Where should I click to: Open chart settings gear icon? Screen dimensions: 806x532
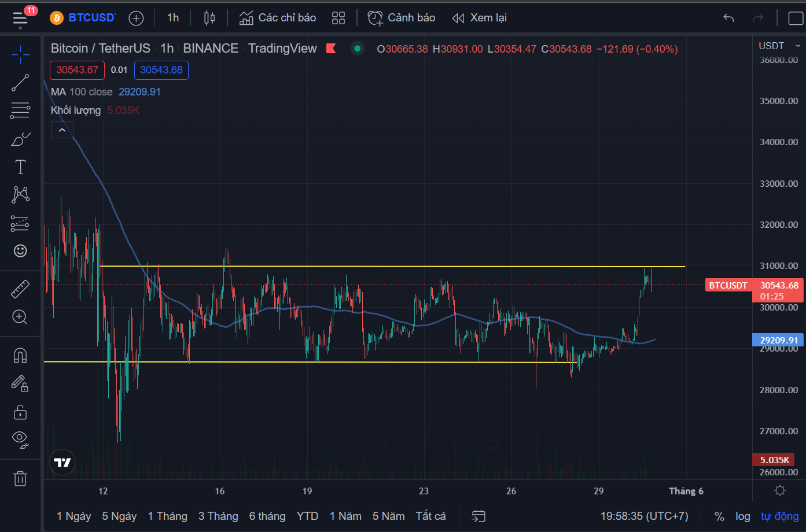(x=780, y=490)
